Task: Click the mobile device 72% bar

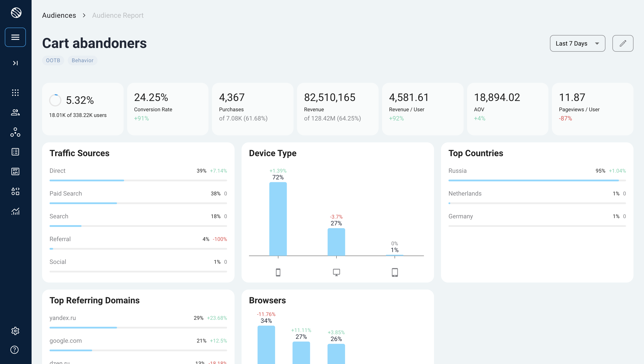Action: [278, 219]
